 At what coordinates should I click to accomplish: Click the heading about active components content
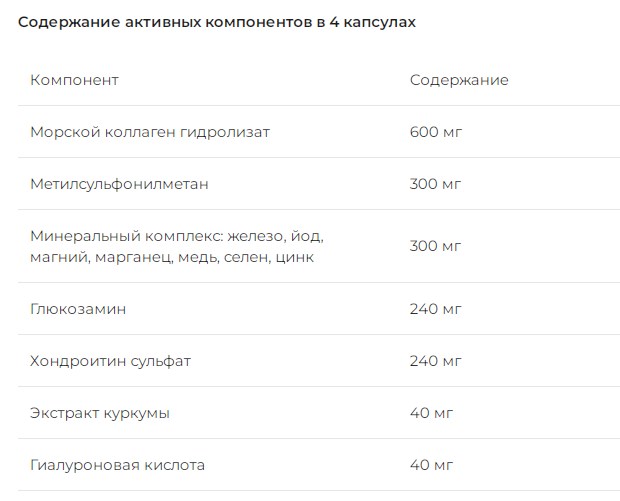217,24
